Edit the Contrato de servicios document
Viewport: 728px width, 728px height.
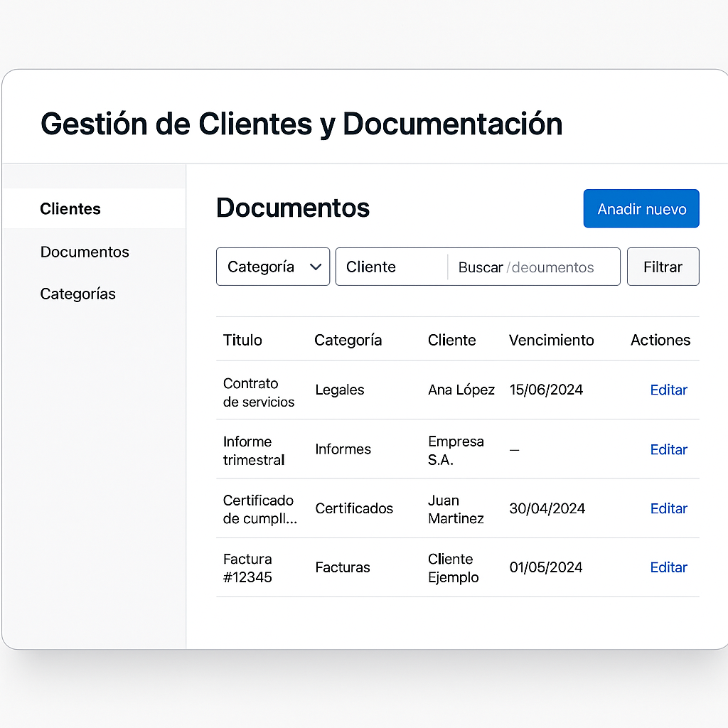coord(668,390)
